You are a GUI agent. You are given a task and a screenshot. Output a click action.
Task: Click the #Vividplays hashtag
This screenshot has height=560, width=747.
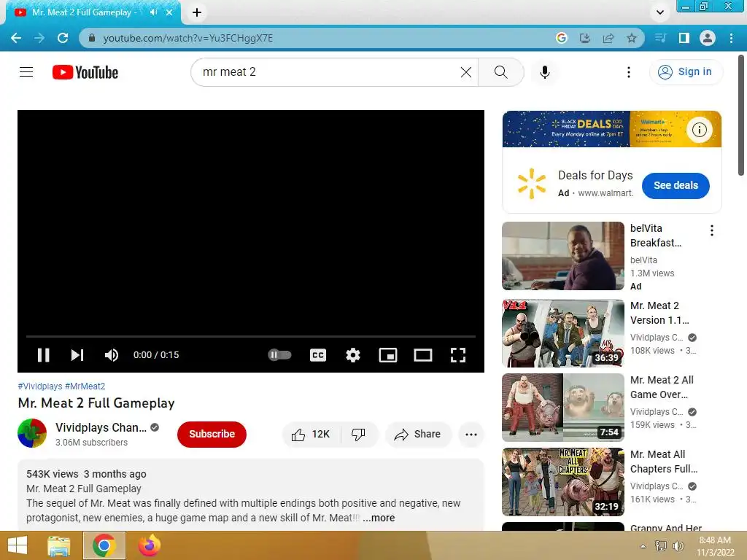40,386
